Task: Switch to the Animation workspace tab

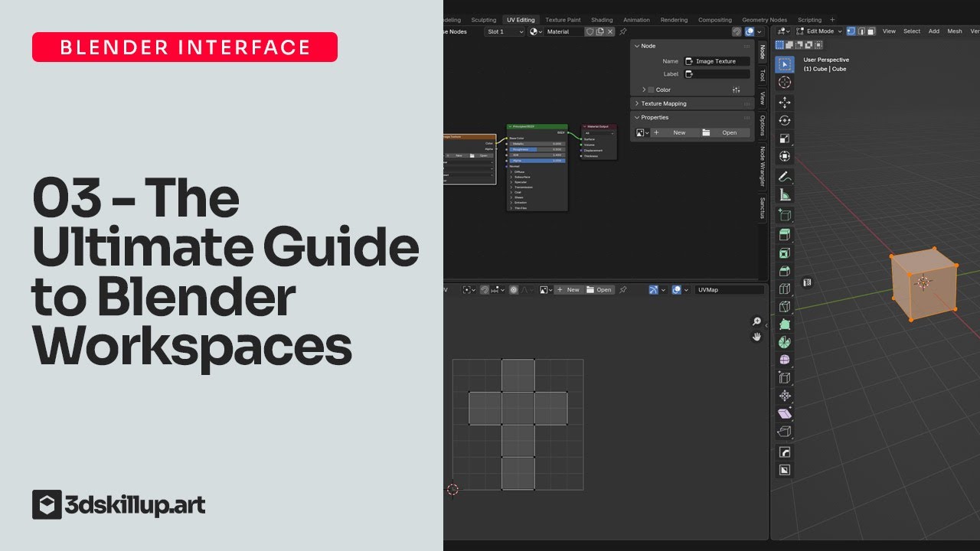Action: coord(636,20)
